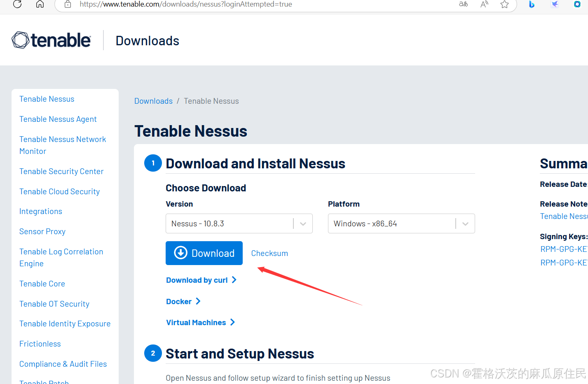
Task: Click the Tenable Nessus page heading
Action: 191,131
